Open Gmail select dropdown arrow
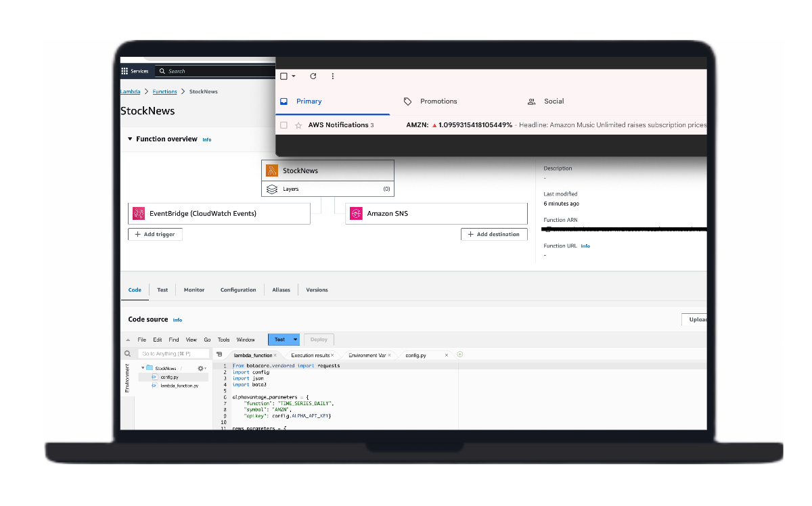Image resolution: width=812 pixels, height=506 pixels. [294, 76]
